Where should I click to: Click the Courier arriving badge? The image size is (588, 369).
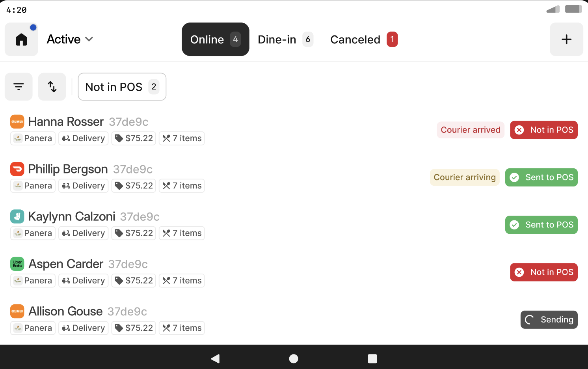(x=465, y=177)
